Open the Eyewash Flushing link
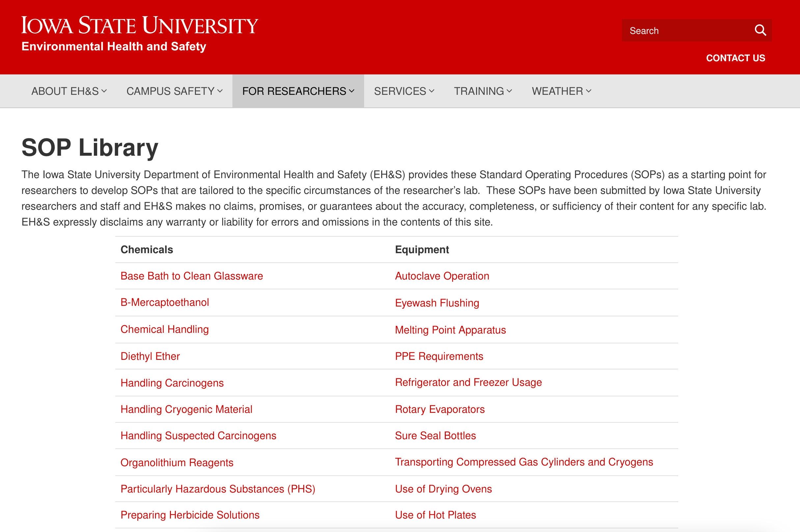The height and width of the screenshot is (532, 800). point(437,303)
